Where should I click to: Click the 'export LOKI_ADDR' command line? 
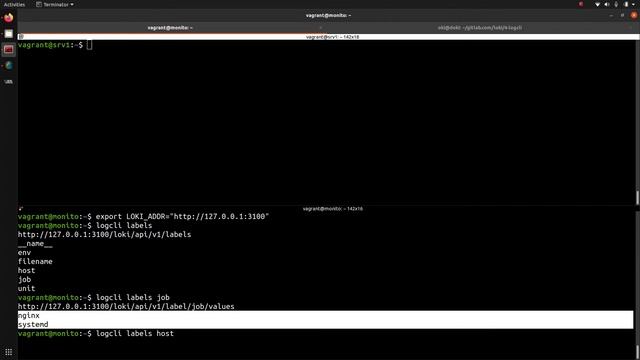click(143, 216)
